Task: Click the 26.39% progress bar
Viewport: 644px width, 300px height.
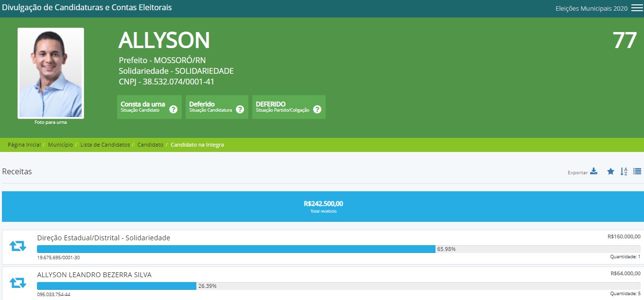Action: [x=339, y=286]
